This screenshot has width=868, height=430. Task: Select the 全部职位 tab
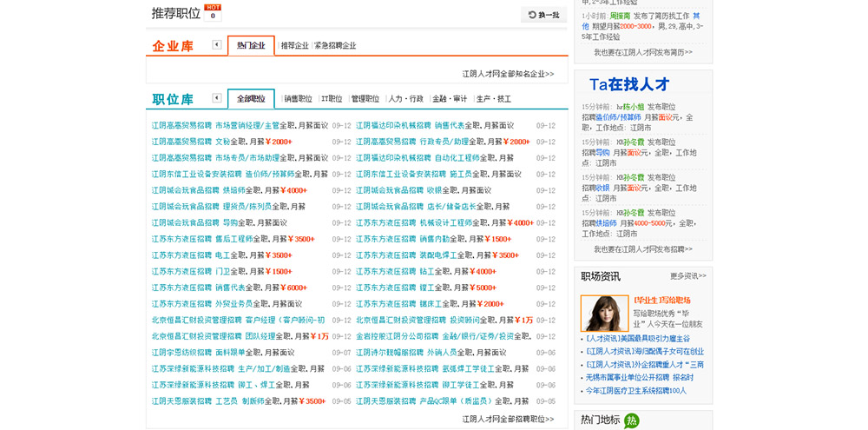(251, 99)
